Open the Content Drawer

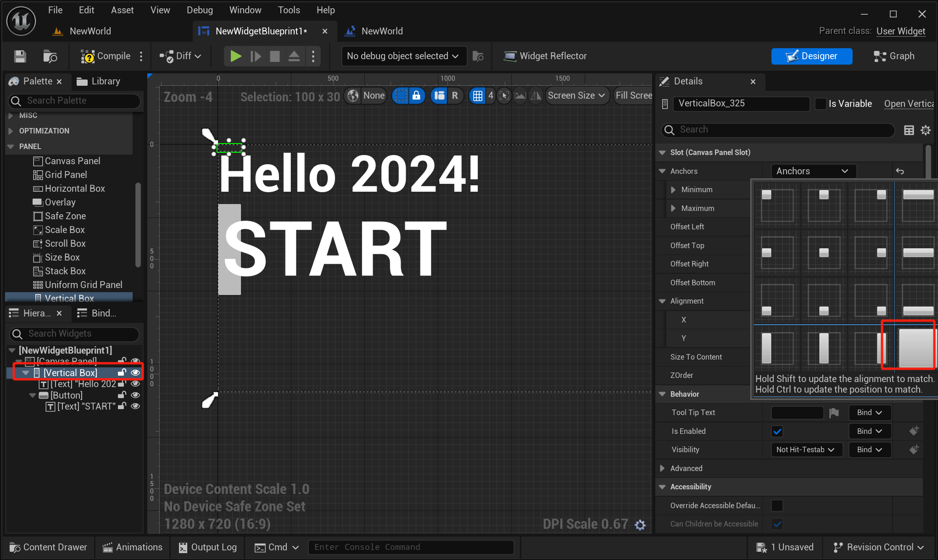point(48,548)
